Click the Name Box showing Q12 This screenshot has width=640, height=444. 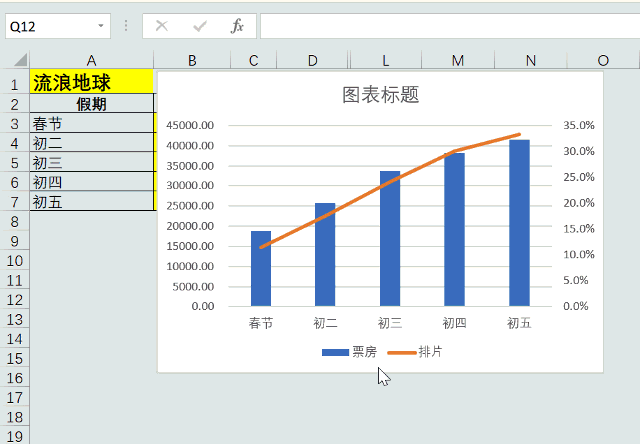(58, 26)
